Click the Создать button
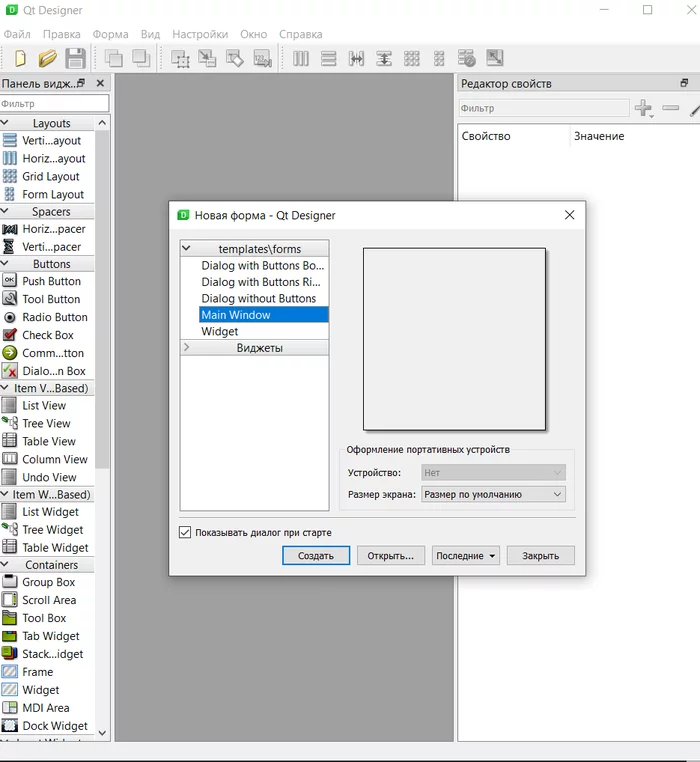 [x=316, y=555]
